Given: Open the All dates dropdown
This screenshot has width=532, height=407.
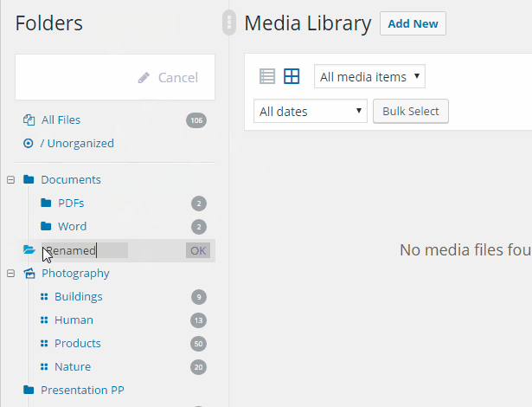Looking at the screenshot, I should click(x=310, y=111).
